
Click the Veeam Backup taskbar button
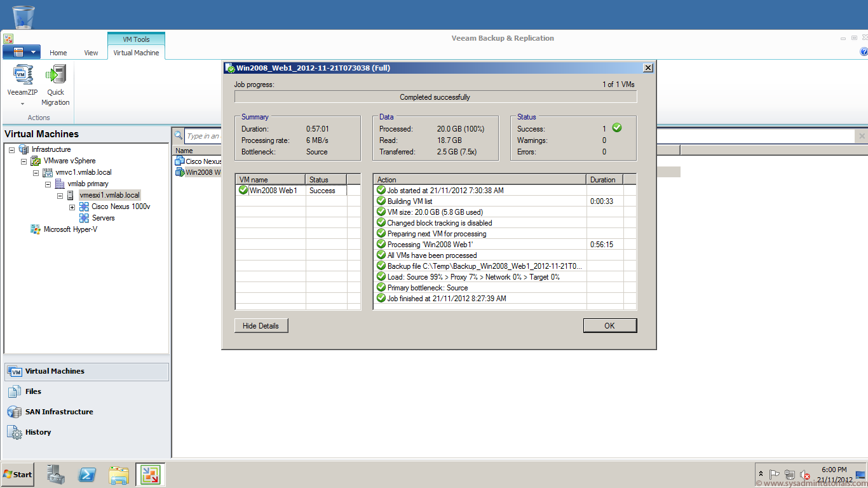point(150,475)
